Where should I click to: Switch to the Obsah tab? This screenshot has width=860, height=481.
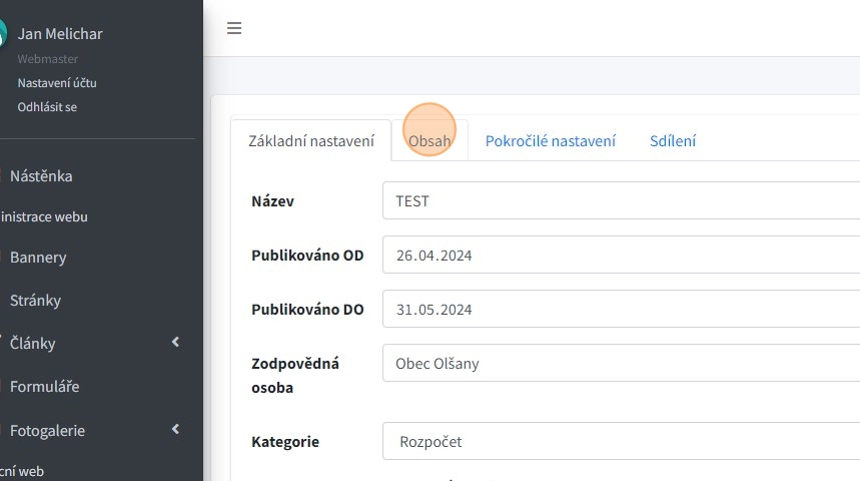point(429,141)
